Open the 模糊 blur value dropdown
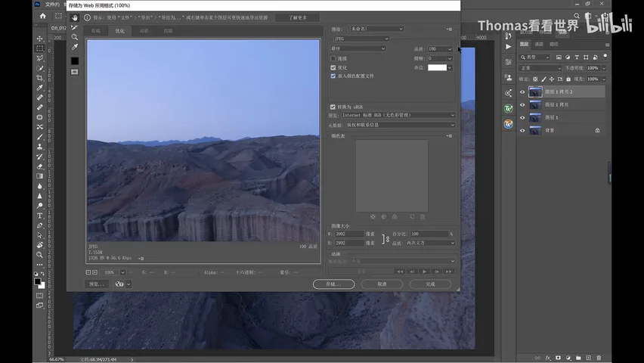This screenshot has height=363, width=644. [450, 59]
